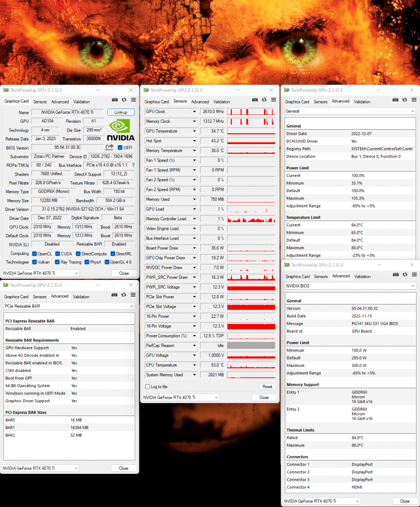Click the Lookup button

pyautogui.click(x=121, y=112)
